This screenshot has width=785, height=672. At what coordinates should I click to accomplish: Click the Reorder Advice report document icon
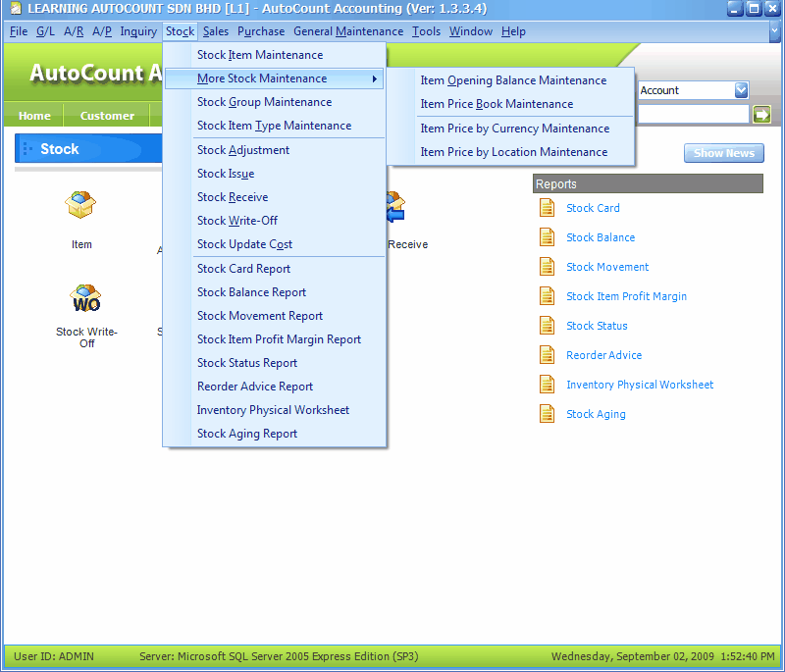pyautogui.click(x=547, y=355)
